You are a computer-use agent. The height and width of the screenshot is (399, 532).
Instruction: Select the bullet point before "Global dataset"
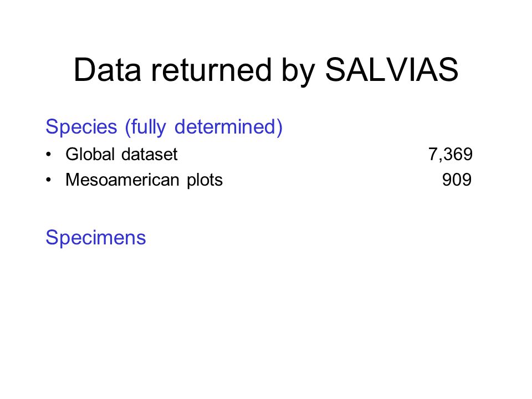(x=49, y=155)
